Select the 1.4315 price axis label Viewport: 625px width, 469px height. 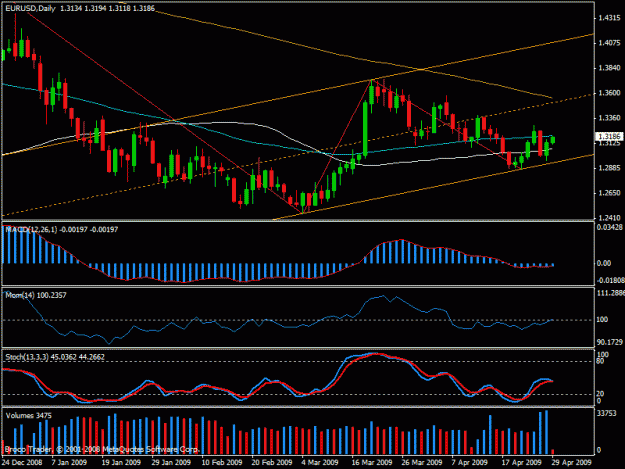[609, 18]
